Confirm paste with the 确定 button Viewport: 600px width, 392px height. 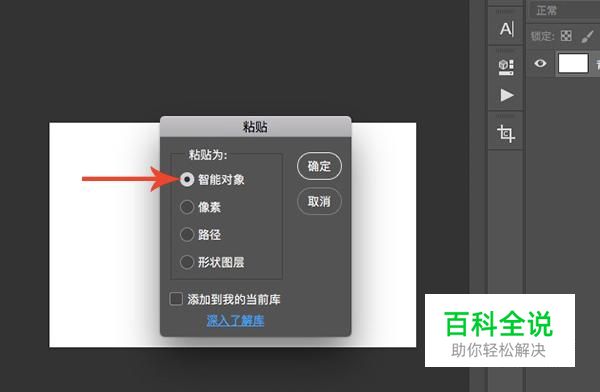(x=319, y=166)
